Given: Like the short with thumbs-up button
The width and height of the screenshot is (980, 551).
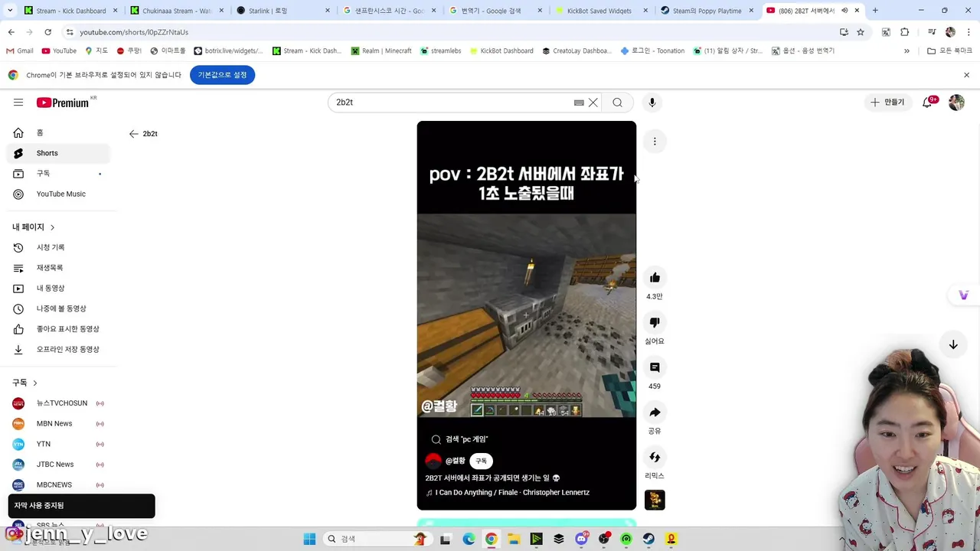Looking at the screenshot, I should click(x=655, y=278).
